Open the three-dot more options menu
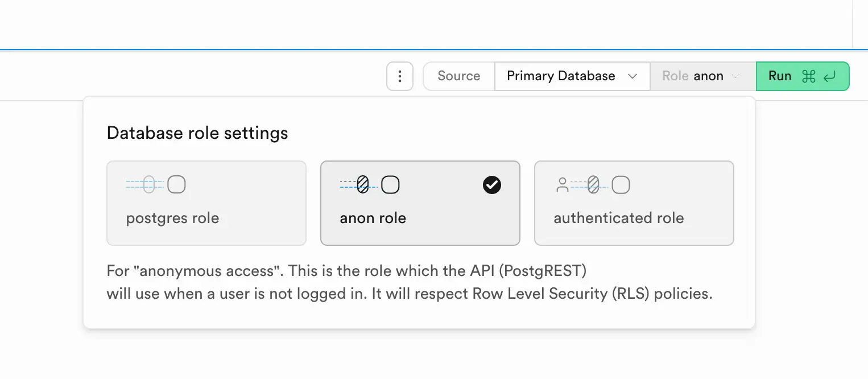The image size is (868, 379). coord(399,76)
